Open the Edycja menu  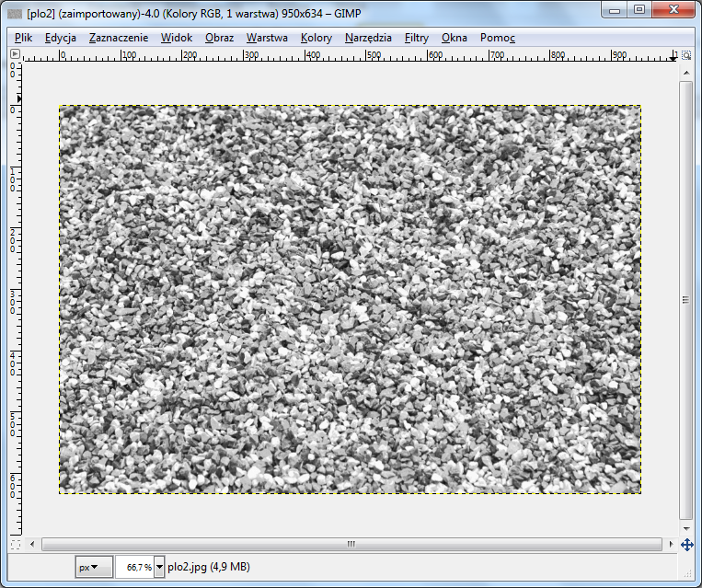click(x=61, y=38)
